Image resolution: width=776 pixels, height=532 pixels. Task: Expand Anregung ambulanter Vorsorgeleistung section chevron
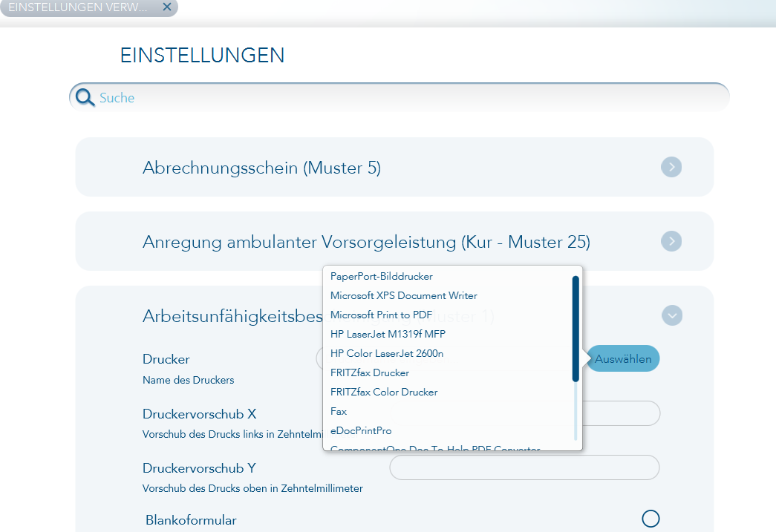pyautogui.click(x=671, y=241)
